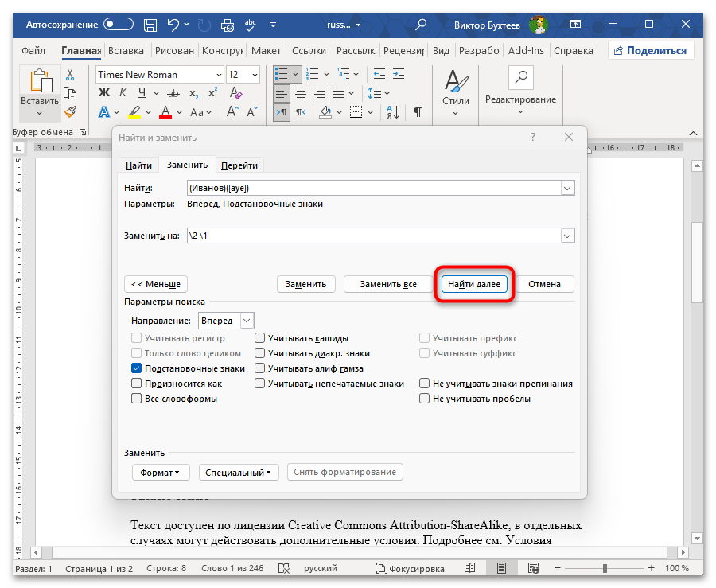Screen dimensions: 716x588
Task: Toggle the show paragraph marks icon
Action: [417, 113]
